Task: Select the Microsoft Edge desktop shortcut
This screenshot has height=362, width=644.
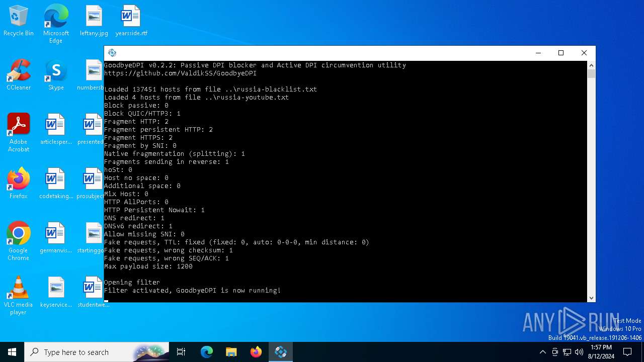Action: click(56, 24)
